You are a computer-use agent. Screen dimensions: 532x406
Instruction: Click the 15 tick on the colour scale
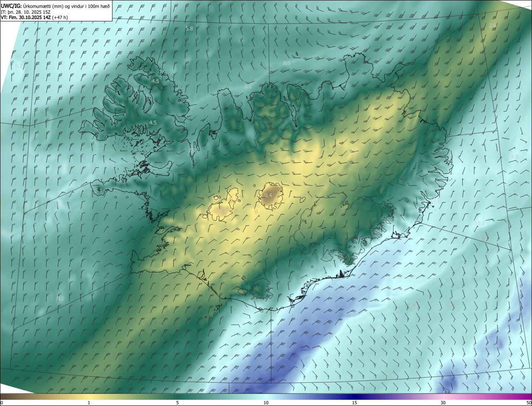[x=355, y=403]
